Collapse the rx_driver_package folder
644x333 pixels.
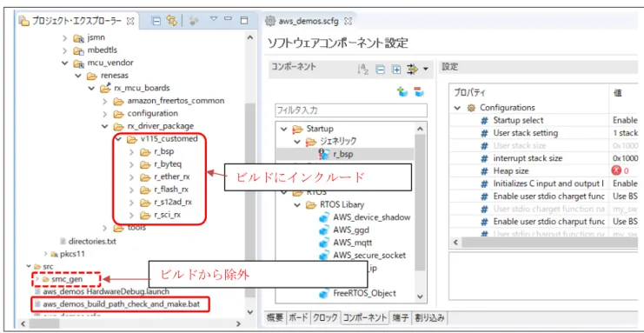click(x=105, y=127)
